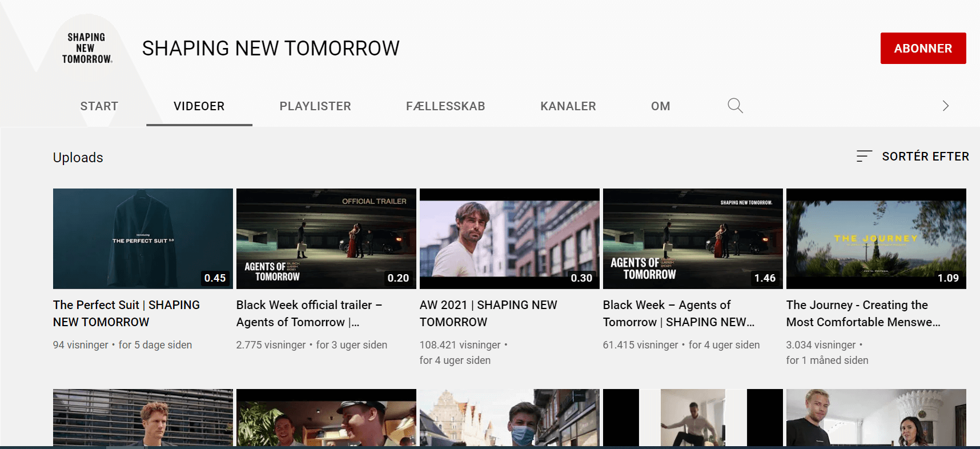Screen dimensions: 980x449
Task: Open second-row thumbnail of man wearing face mask
Action: [x=509, y=418]
